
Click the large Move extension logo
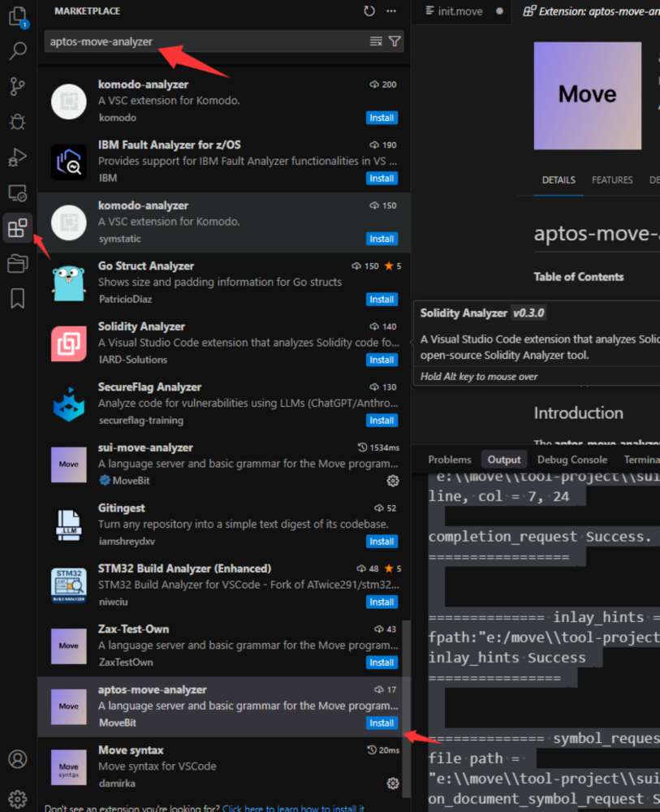(x=588, y=96)
